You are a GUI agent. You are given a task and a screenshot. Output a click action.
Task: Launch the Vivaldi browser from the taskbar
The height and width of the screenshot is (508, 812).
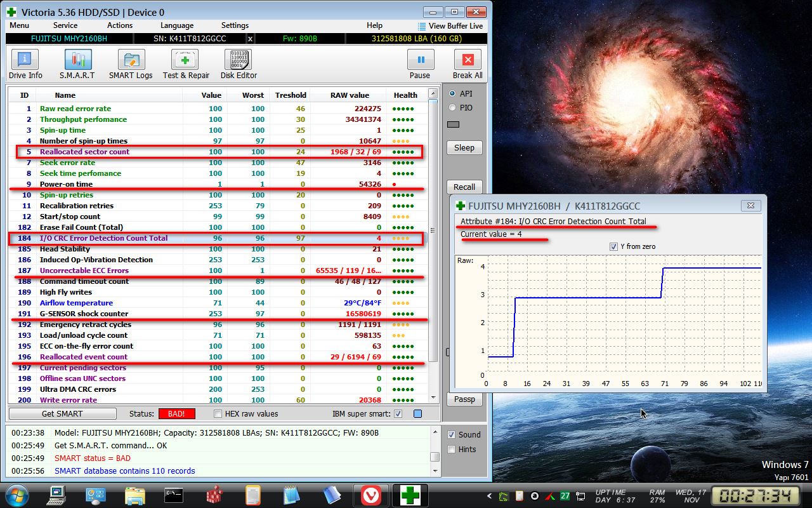tap(370, 495)
